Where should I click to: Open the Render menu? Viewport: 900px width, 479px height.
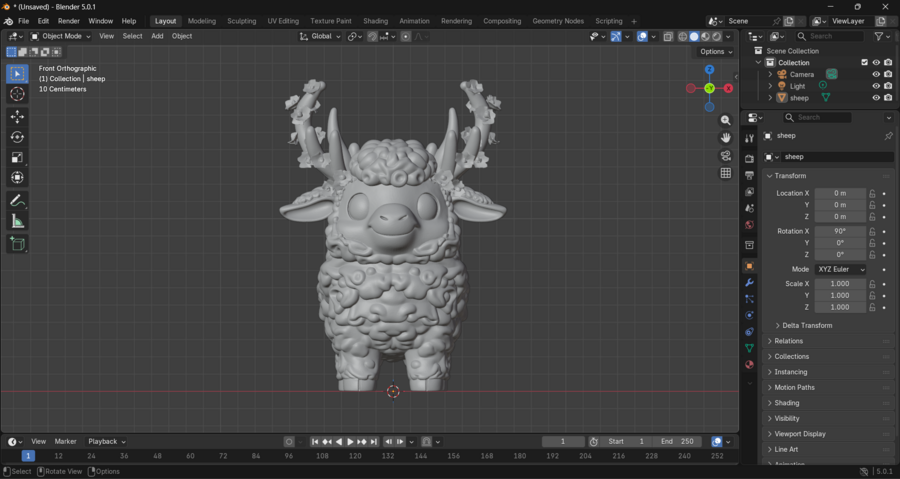(x=69, y=21)
